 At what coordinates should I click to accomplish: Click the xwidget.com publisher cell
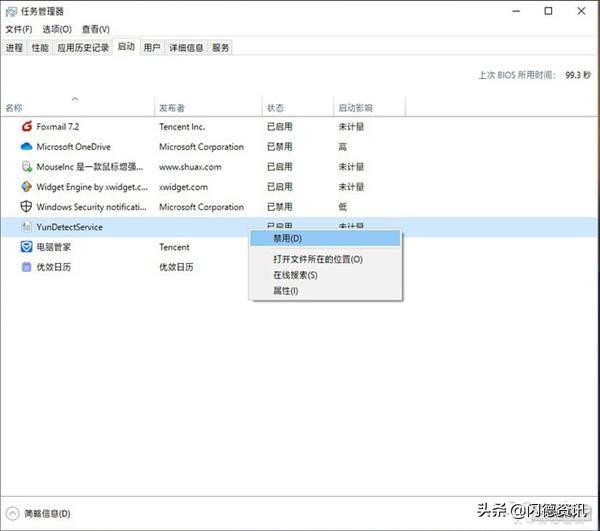(183, 187)
